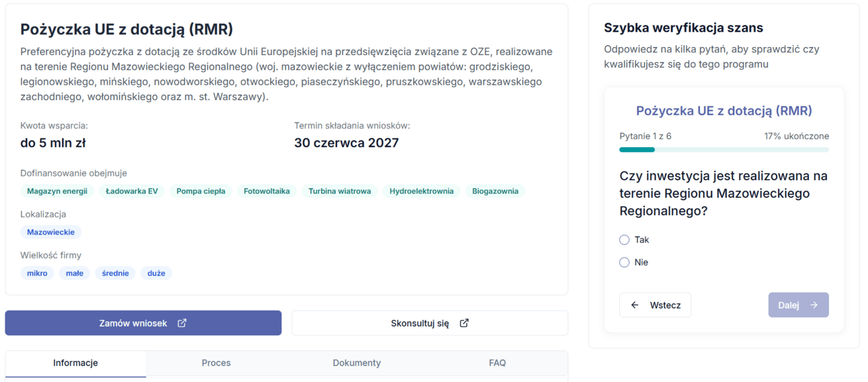
Task: Select the Informacje tab
Action: (76, 363)
